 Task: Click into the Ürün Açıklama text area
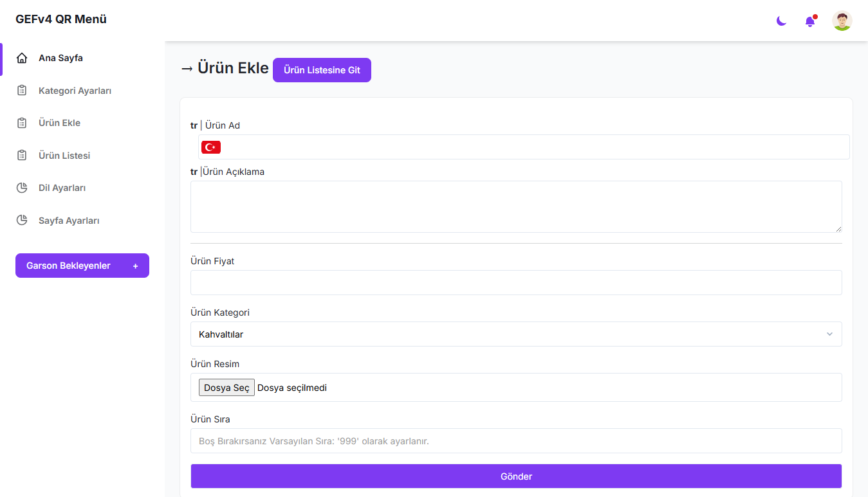[x=516, y=206]
